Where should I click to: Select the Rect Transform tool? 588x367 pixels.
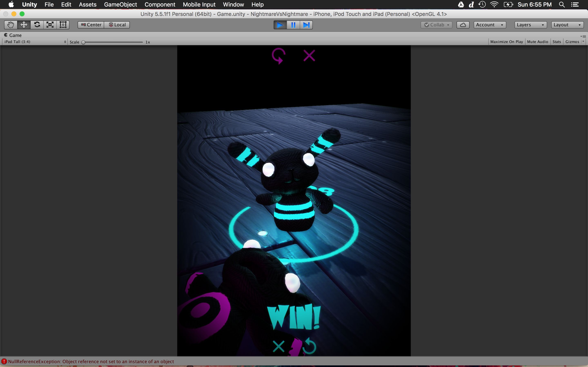(x=63, y=25)
